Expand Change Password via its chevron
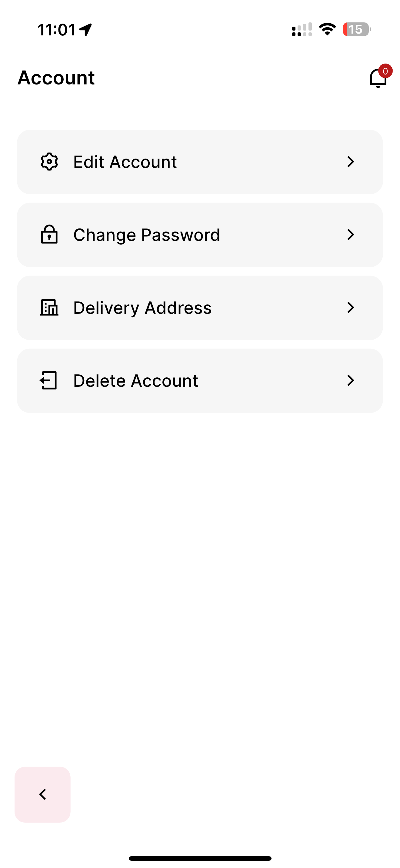 tap(351, 235)
